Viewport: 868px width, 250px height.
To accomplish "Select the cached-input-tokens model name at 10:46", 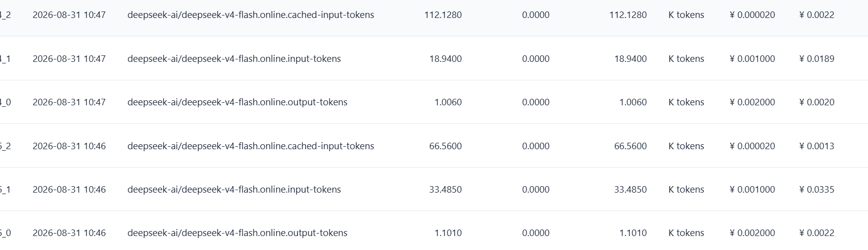I will 250,146.
